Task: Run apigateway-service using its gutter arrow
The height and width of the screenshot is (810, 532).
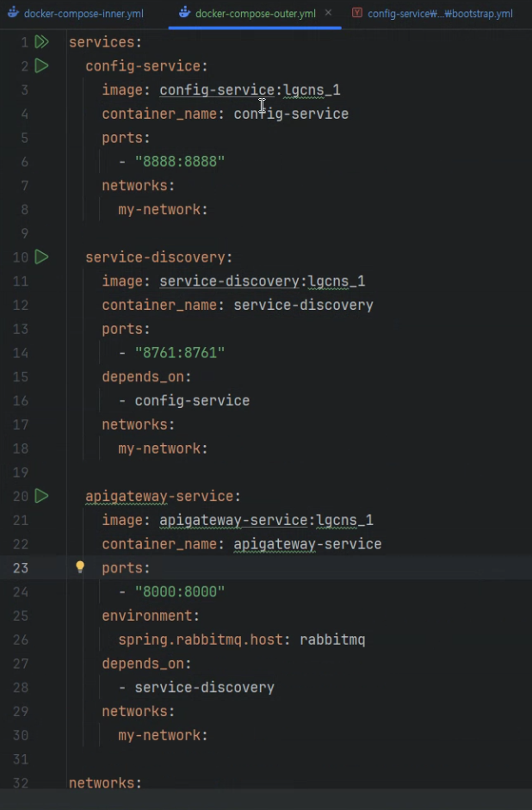Action: [x=42, y=496]
